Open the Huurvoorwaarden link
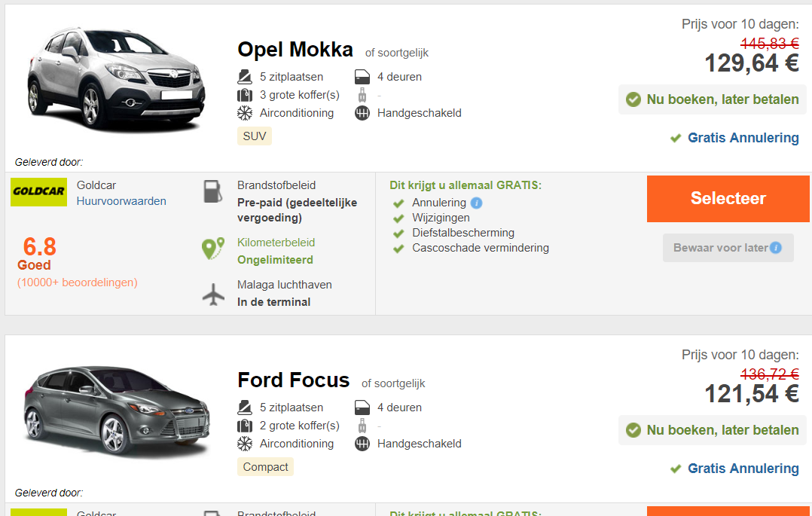 [x=121, y=201]
